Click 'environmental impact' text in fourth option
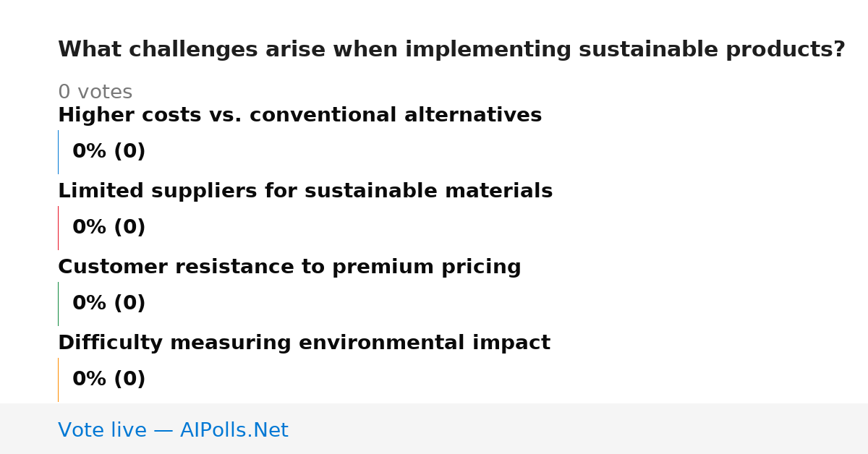868x454 pixels. pyautogui.click(x=425, y=343)
